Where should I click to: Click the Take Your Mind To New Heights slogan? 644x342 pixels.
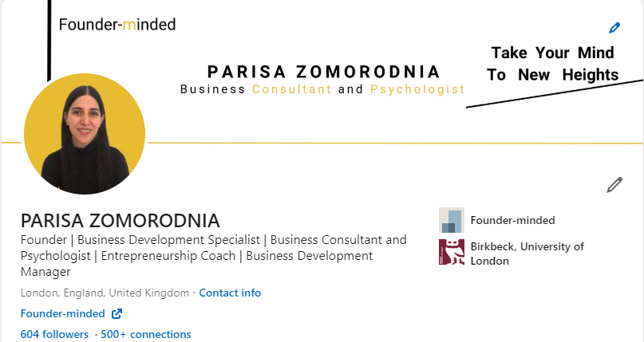(x=553, y=64)
